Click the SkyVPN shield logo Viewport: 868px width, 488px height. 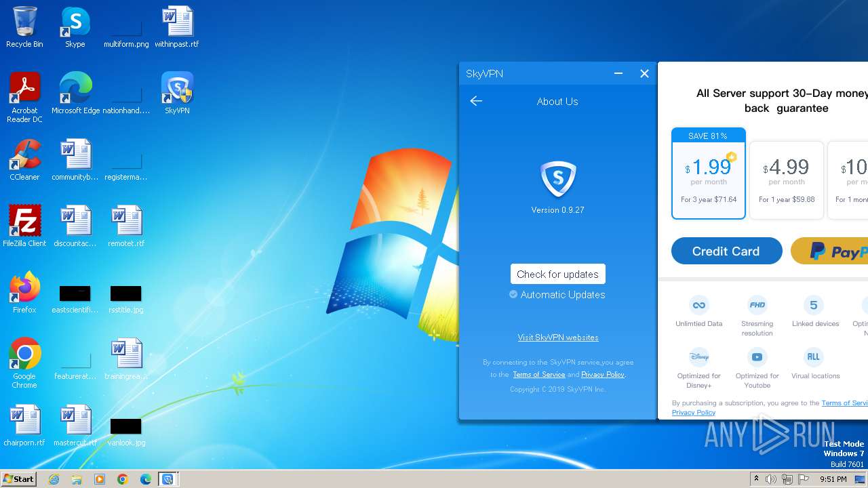[557, 179]
